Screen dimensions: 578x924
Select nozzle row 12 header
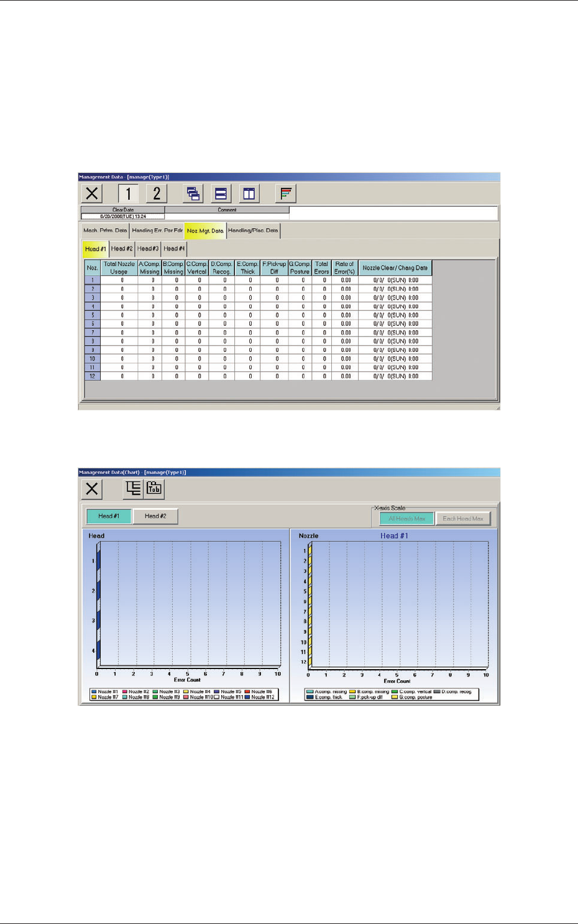(93, 376)
